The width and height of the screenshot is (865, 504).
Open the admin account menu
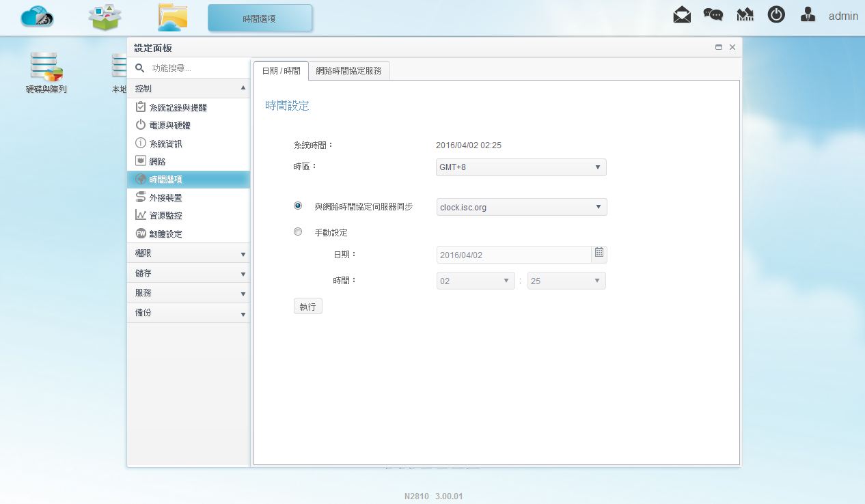[x=843, y=16]
